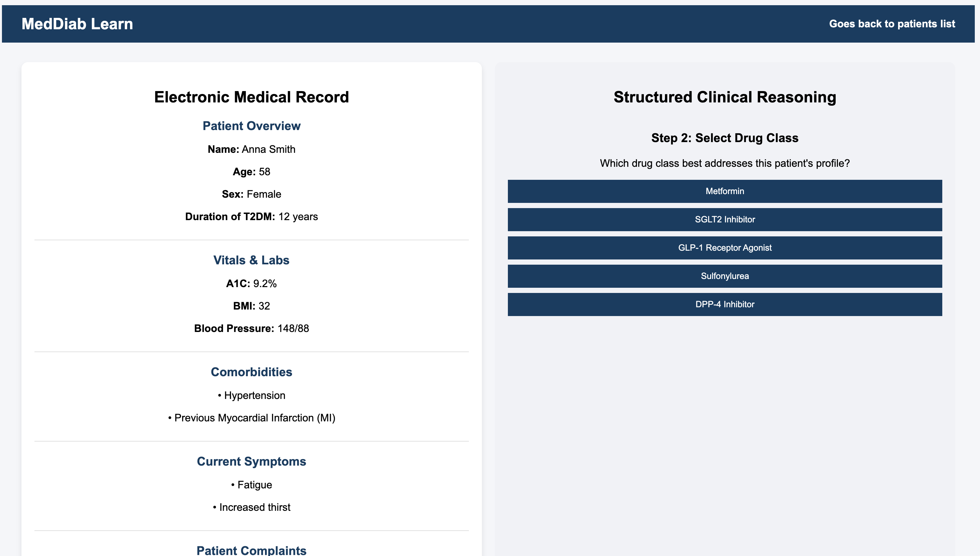
Task: Click the Step 2: Select Drug Class heading
Action: pyautogui.click(x=724, y=138)
